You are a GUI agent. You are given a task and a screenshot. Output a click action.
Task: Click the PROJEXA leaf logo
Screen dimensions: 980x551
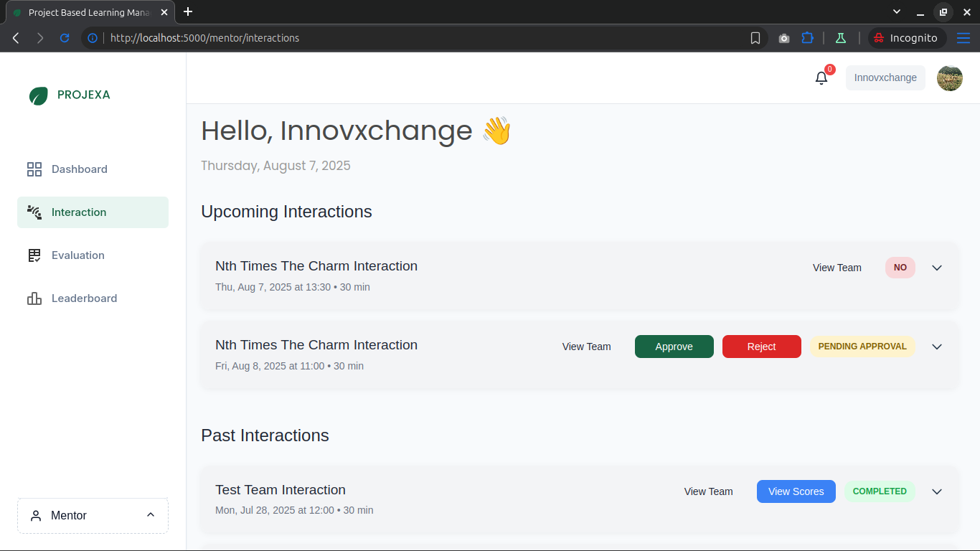(37, 95)
